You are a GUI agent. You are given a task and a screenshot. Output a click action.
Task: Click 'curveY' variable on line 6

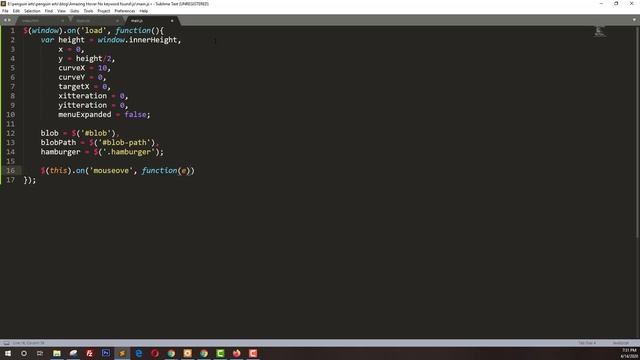click(71, 78)
